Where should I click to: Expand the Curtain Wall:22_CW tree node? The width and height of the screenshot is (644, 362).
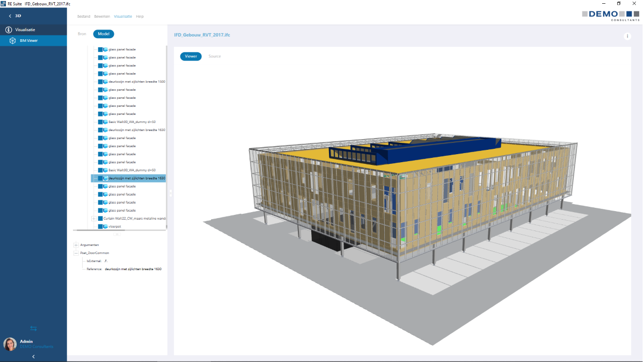click(x=94, y=219)
